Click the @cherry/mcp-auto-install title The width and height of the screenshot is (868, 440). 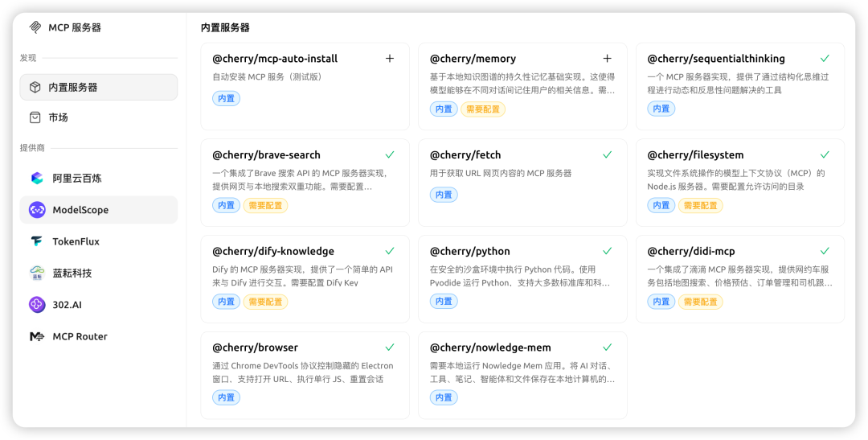(x=275, y=58)
